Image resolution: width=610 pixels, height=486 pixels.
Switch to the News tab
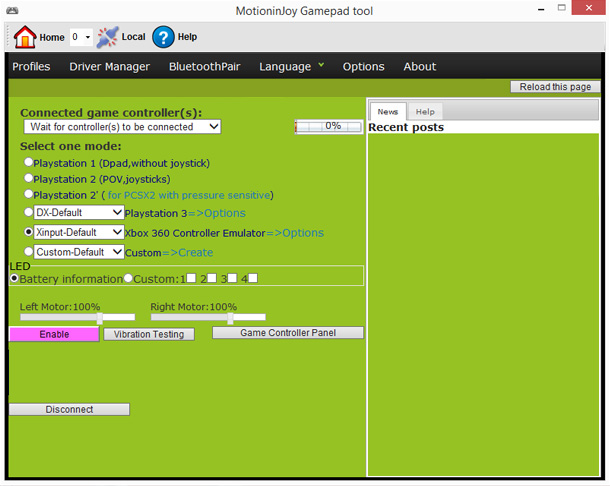[x=388, y=112]
